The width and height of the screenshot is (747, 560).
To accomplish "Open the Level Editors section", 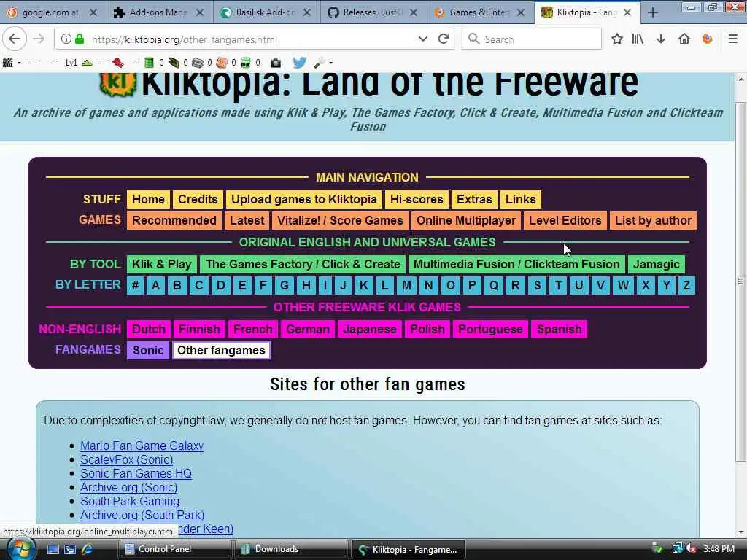I will point(565,220).
